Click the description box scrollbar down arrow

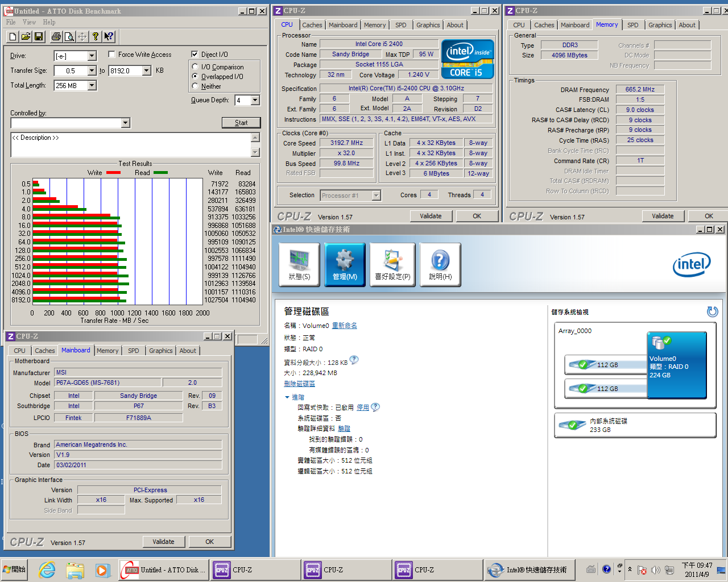255,152
